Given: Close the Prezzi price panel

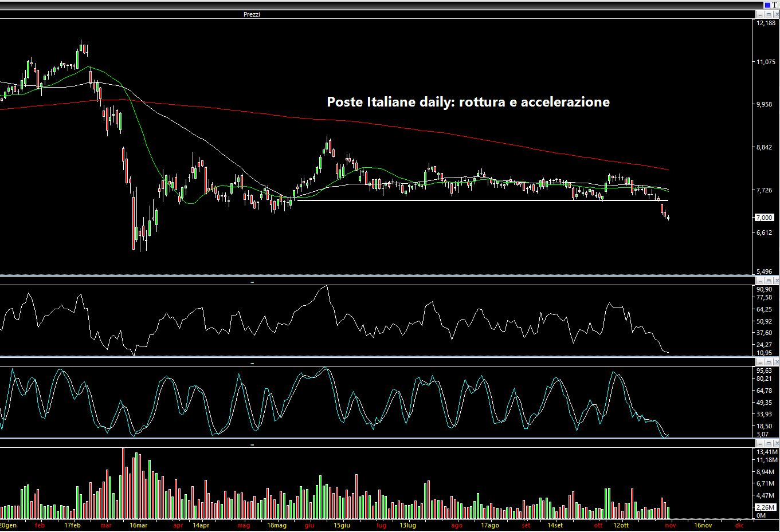Looking at the screenshot, I should (x=776, y=14).
